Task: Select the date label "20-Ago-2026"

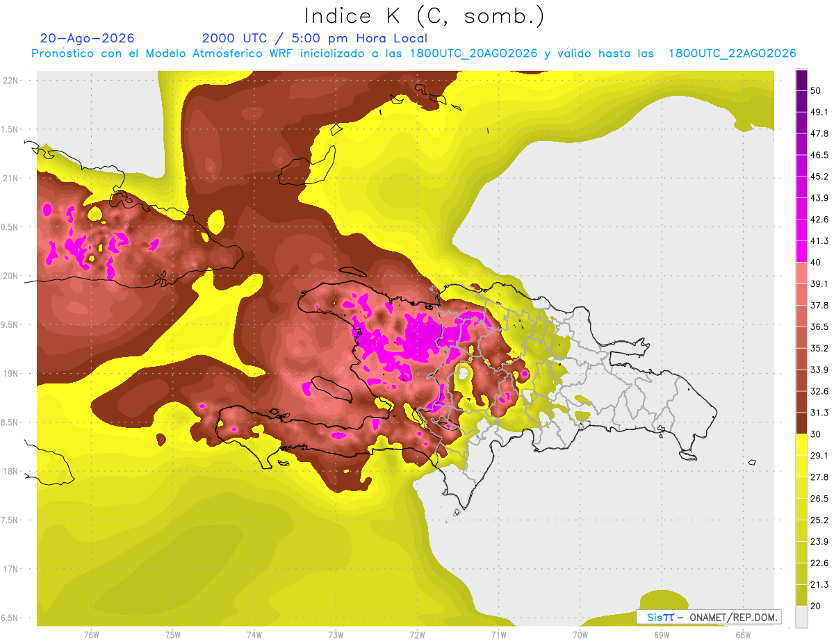Action: pyautogui.click(x=88, y=38)
